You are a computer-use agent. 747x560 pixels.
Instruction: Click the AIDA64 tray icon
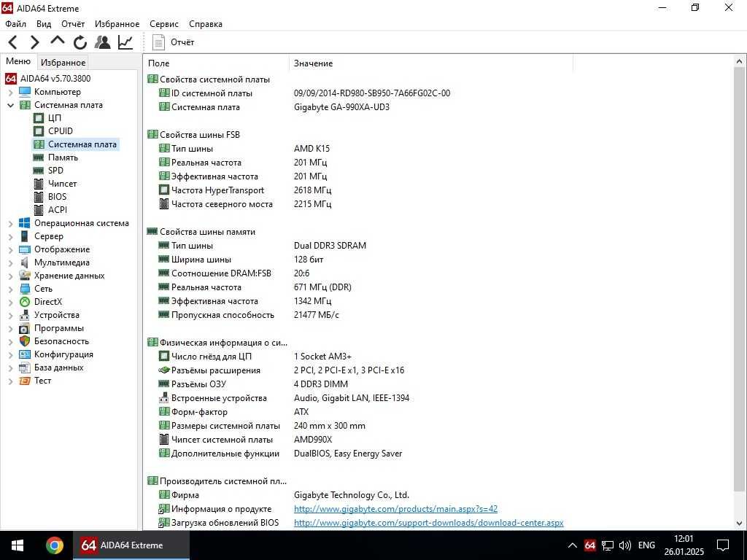pos(589,545)
